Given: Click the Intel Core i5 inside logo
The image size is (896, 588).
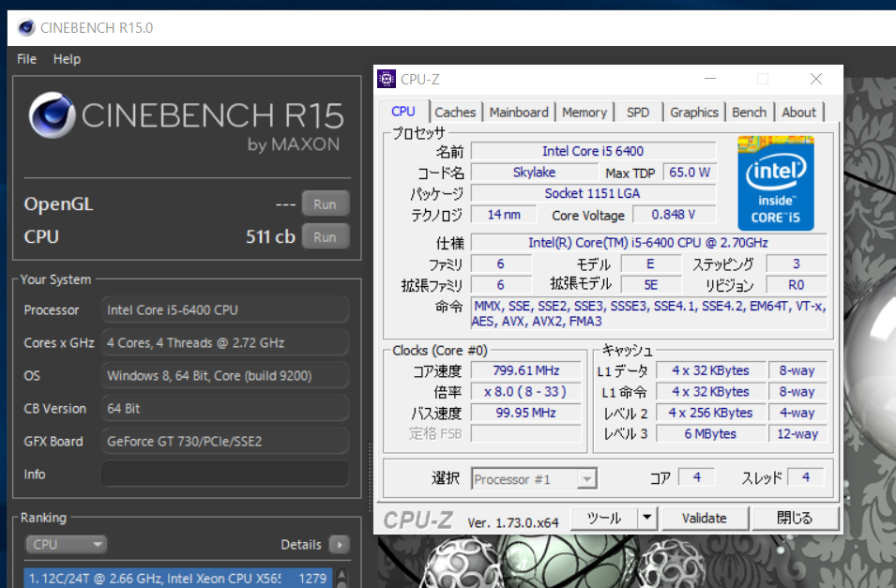Looking at the screenshot, I should click(x=775, y=183).
